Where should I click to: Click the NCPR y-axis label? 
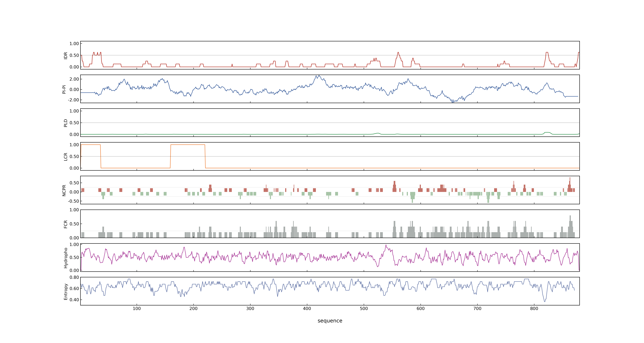click(x=64, y=190)
